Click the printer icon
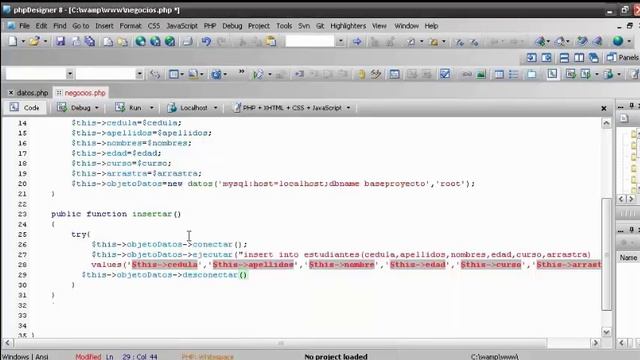Screen dimensions: 640x360 coord(187,41)
